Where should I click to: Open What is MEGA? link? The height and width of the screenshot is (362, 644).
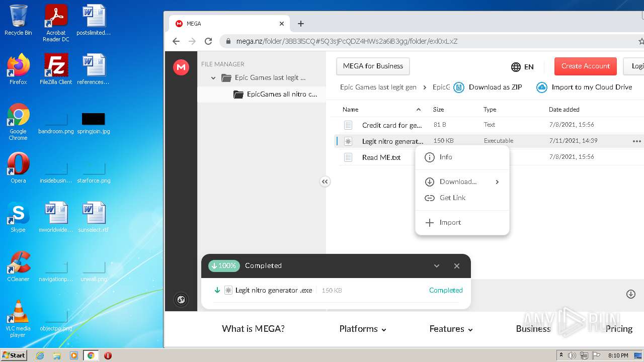[253, 329]
